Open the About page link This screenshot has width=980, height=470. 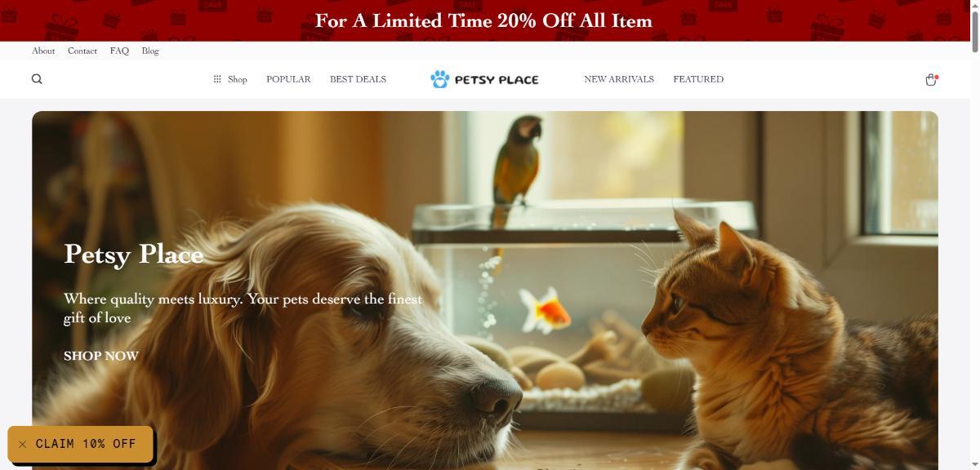(x=43, y=51)
